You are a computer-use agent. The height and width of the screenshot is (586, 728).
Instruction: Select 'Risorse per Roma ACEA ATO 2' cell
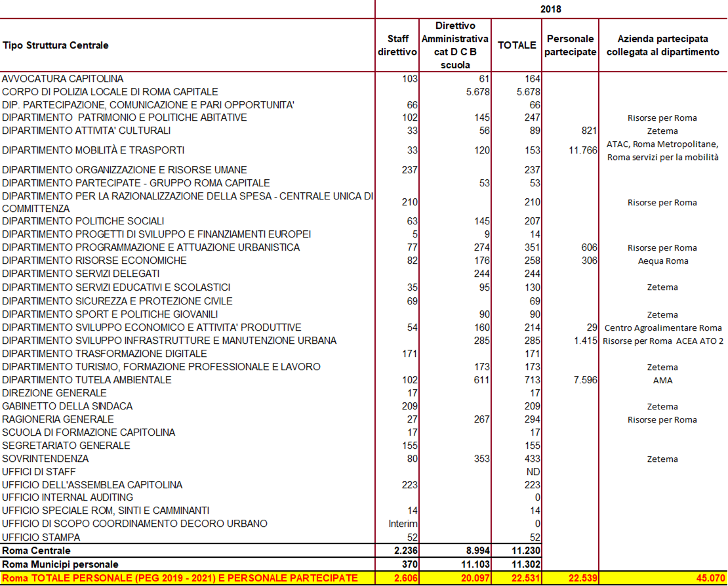[663, 341]
